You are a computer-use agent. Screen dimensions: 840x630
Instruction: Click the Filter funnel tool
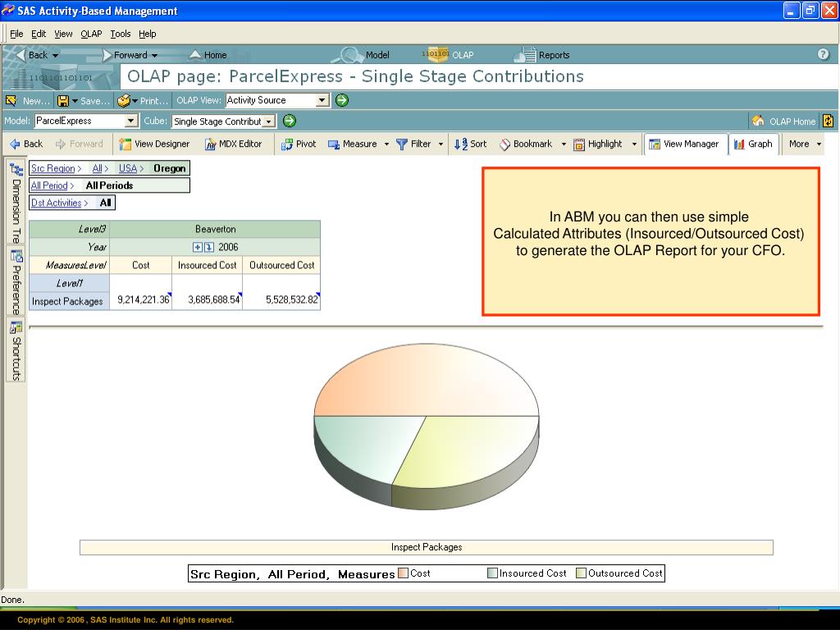(x=413, y=144)
